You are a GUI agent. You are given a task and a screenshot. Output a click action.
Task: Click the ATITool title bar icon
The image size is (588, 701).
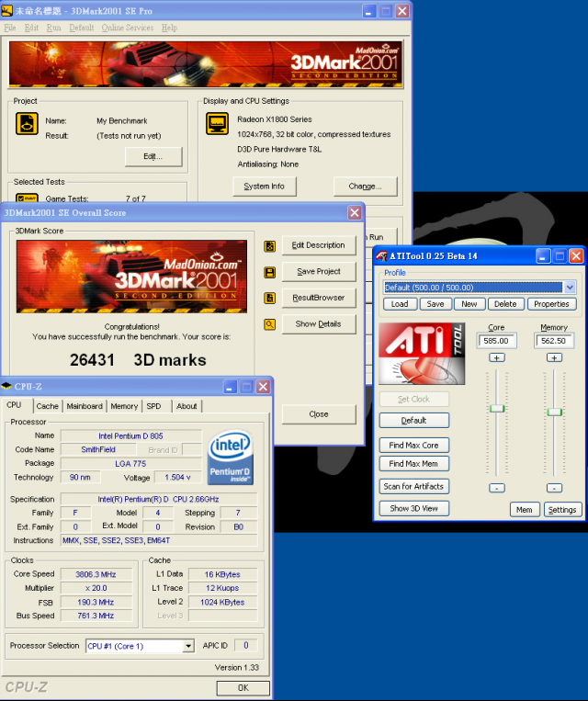coord(381,256)
